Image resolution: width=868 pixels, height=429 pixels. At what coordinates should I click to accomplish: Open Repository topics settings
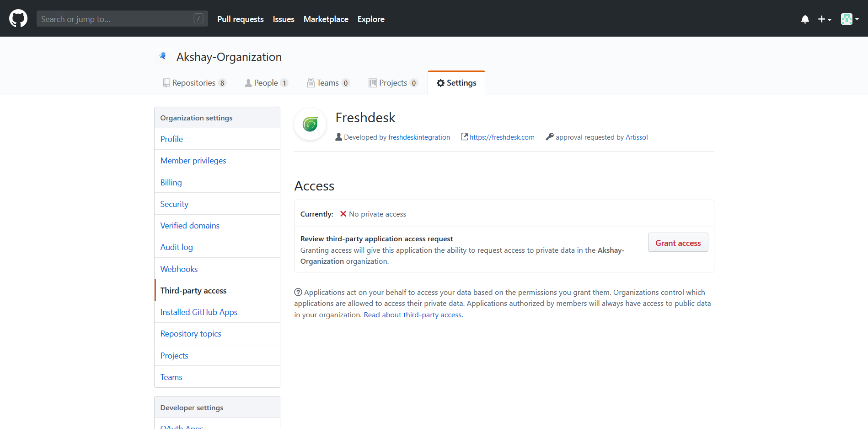click(x=217, y=334)
